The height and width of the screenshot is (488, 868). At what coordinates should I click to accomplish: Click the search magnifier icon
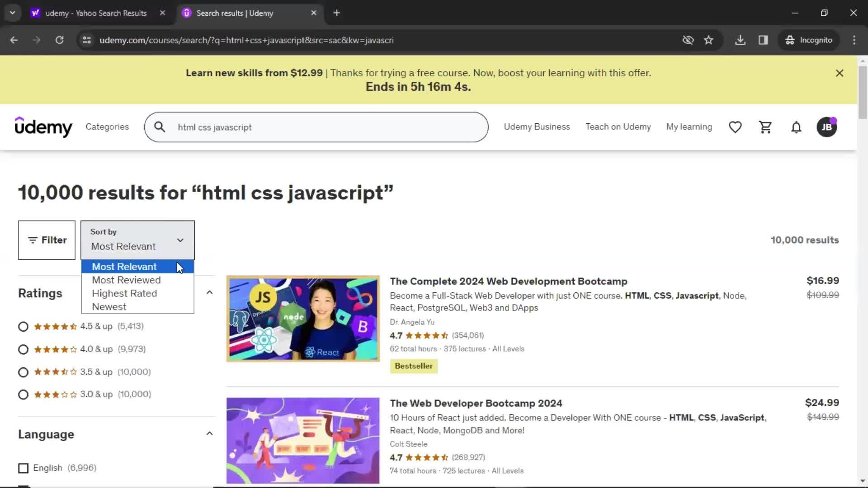tap(160, 127)
